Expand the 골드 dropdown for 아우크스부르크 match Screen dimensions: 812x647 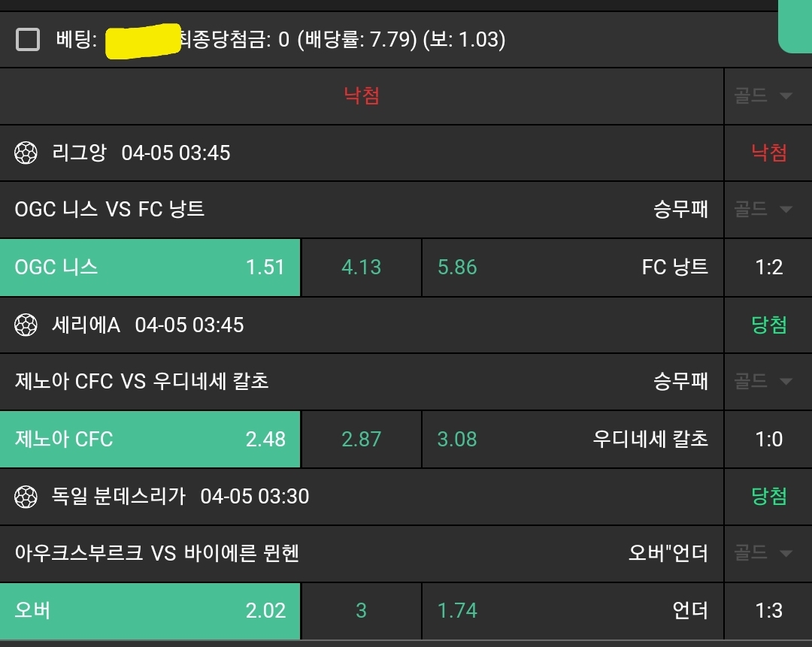(x=764, y=554)
